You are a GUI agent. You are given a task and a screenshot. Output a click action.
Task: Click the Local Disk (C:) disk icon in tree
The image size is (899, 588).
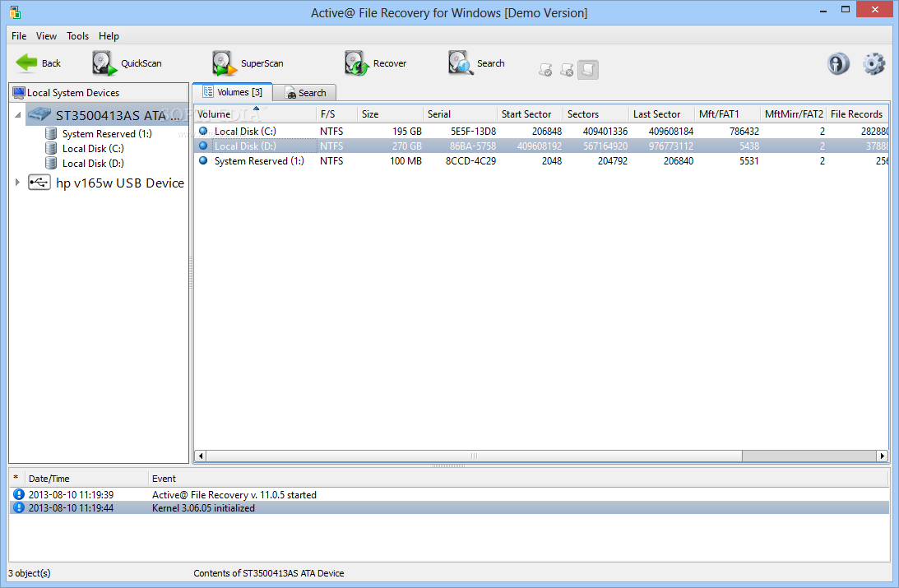pyautogui.click(x=51, y=148)
